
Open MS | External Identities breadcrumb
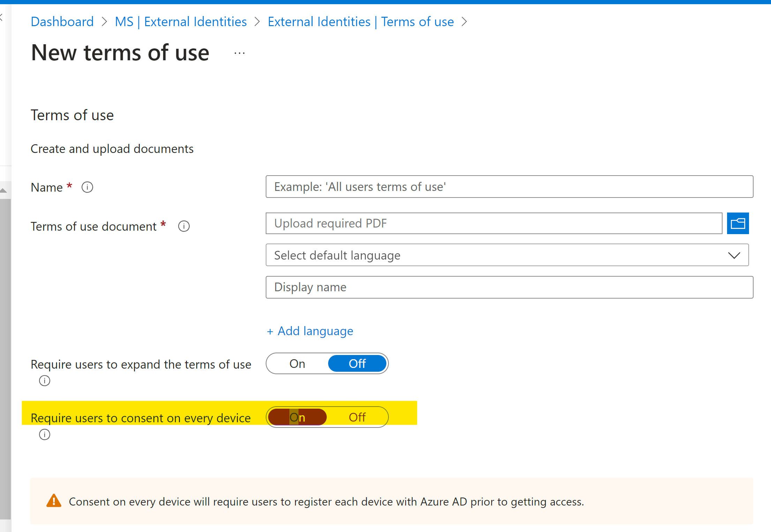tap(181, 22)
